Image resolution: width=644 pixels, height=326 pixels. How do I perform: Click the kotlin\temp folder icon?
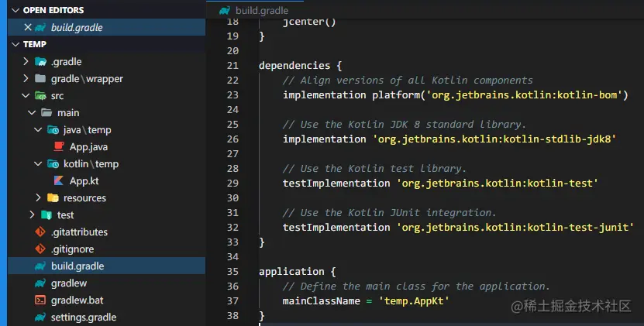click(53, 164)
